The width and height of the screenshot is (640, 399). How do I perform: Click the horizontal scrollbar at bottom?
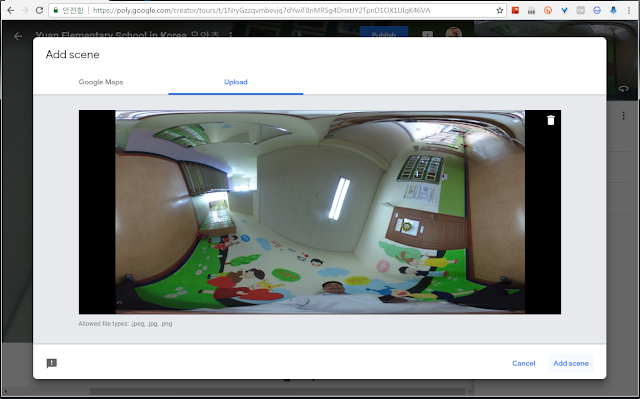pos(278,392)
